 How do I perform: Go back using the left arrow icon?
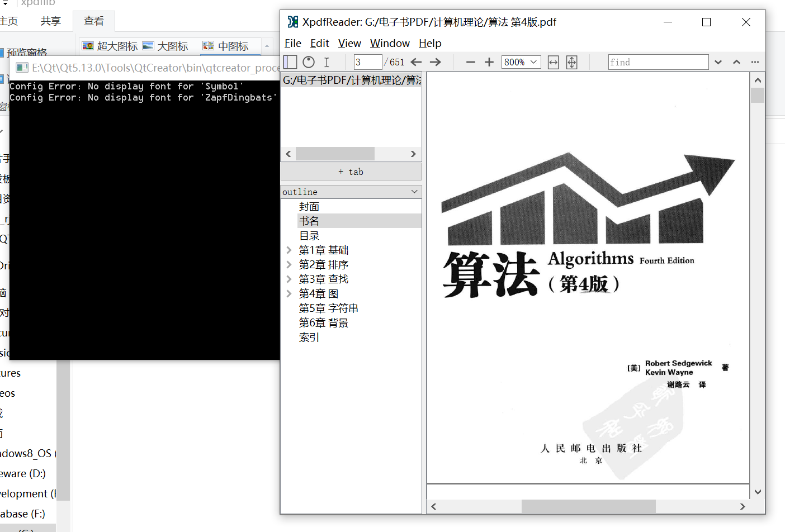tap(417, 62)
